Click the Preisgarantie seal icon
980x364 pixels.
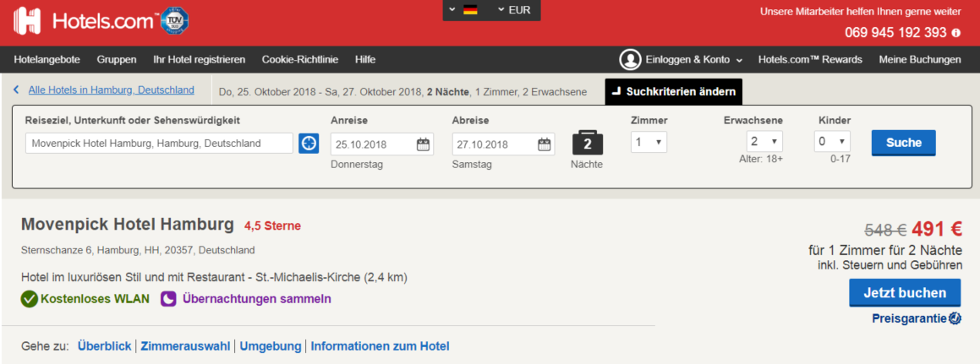(x=955, y=318)
